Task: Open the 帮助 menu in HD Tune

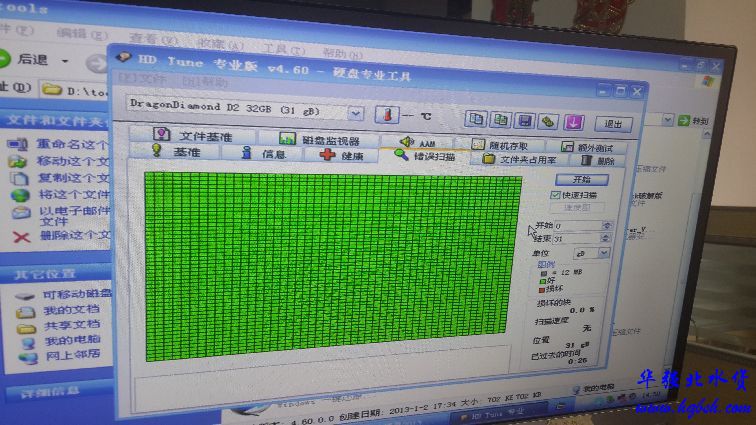Action: [204, 82]
